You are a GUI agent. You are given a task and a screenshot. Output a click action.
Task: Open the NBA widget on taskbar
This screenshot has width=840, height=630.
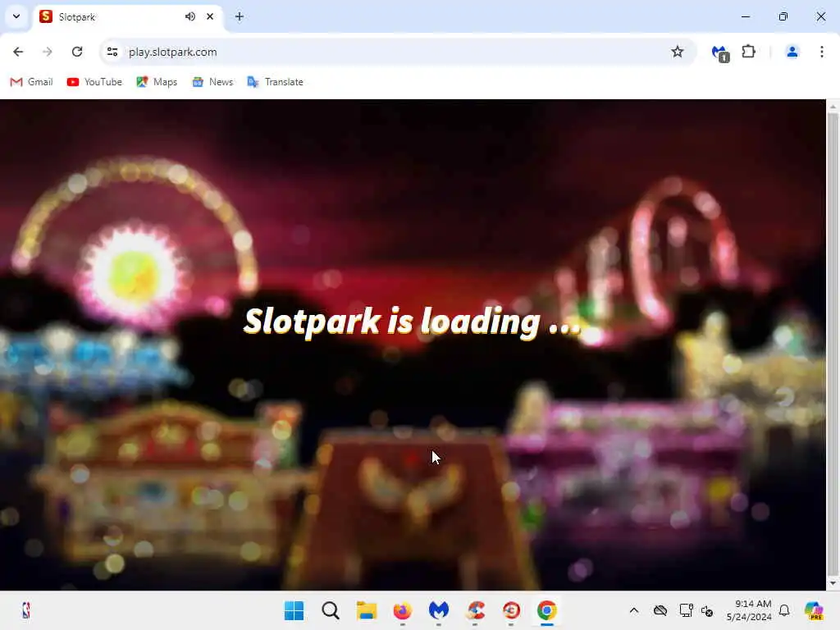(25, 610)
